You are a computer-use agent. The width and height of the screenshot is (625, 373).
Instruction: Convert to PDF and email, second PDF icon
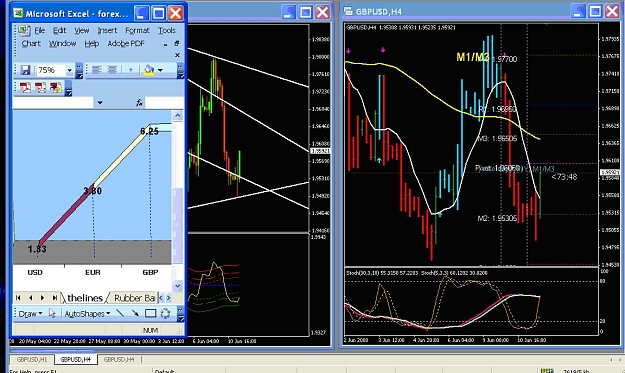point(40,87)
